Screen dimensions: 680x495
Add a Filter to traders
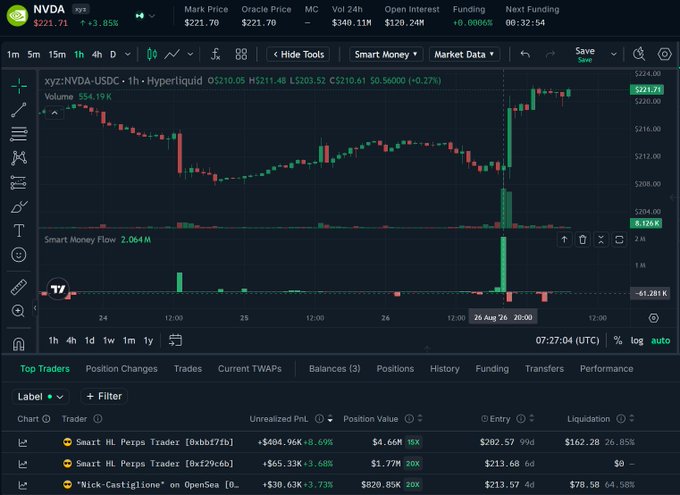(x=104, y=397)
